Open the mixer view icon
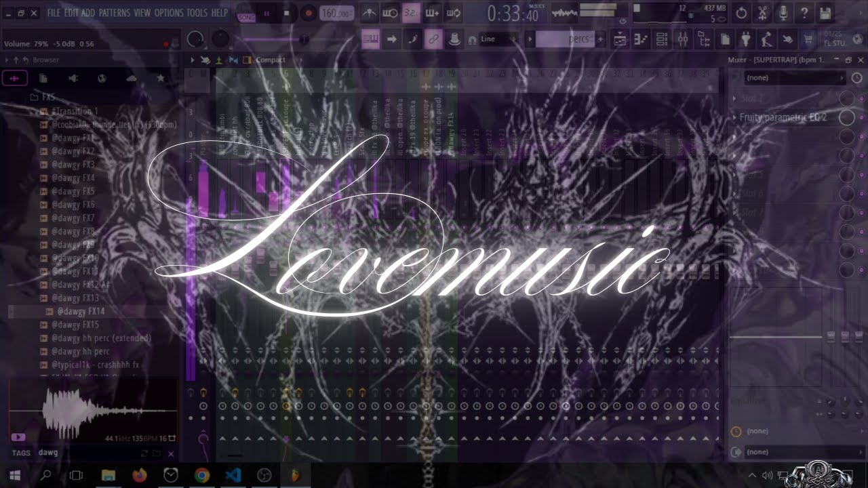 tap(683, 39)
